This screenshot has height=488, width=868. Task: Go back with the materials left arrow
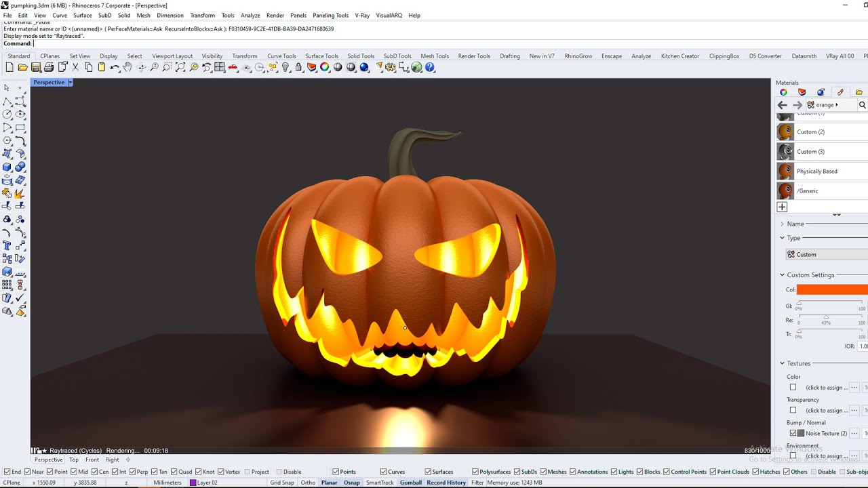(782, 105)
